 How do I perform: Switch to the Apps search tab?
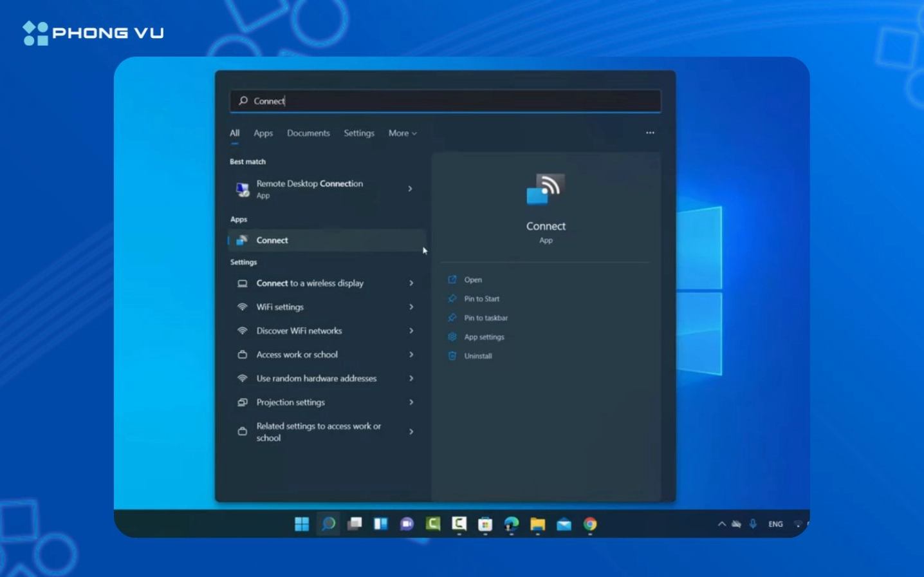pos(263,133)
